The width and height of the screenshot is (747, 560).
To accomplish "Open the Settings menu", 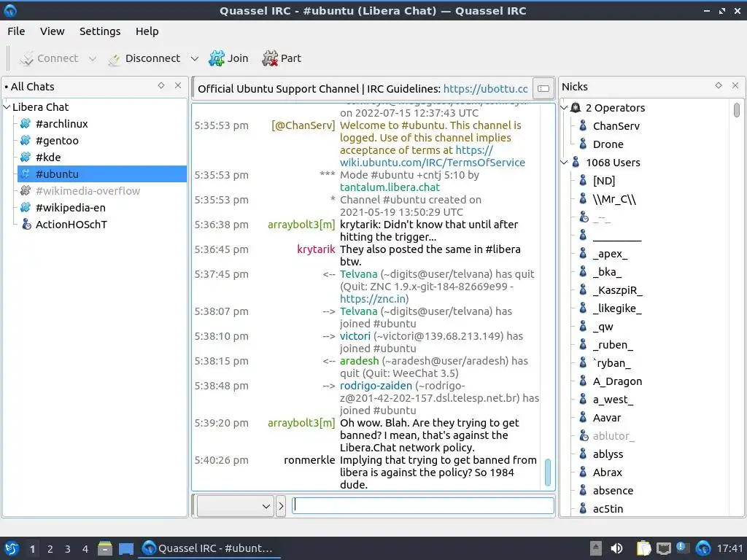I will coord(100,31).
